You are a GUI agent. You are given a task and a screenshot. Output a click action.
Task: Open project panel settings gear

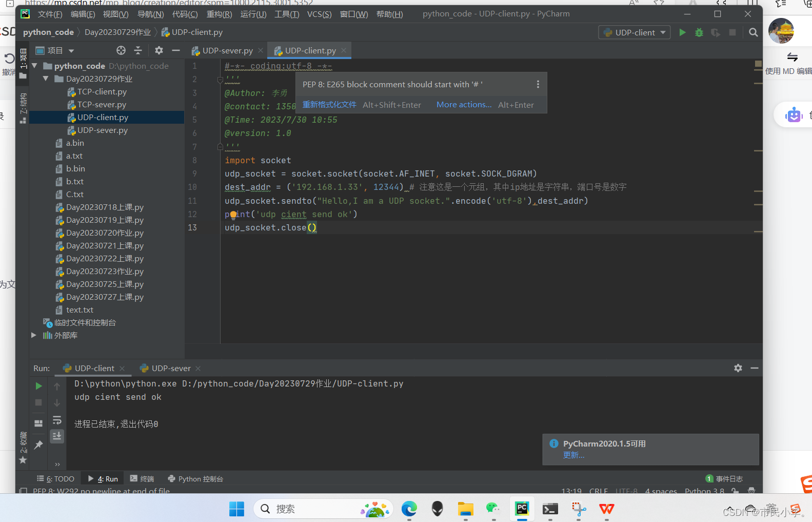tap(159, 50)
